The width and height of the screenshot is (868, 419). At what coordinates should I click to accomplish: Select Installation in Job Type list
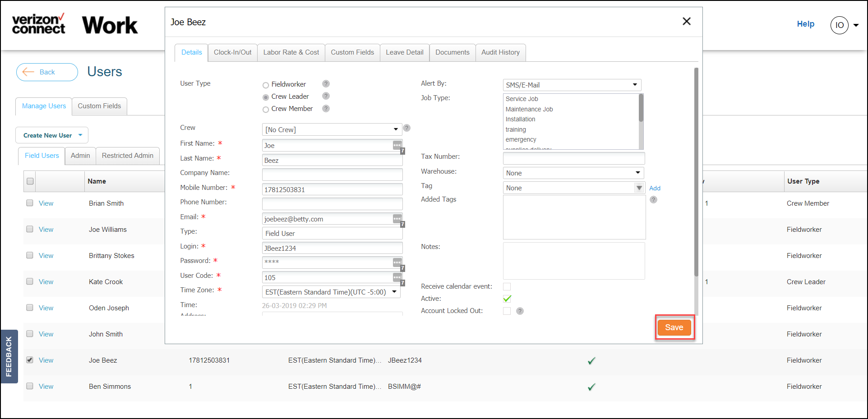coord(520,119)
